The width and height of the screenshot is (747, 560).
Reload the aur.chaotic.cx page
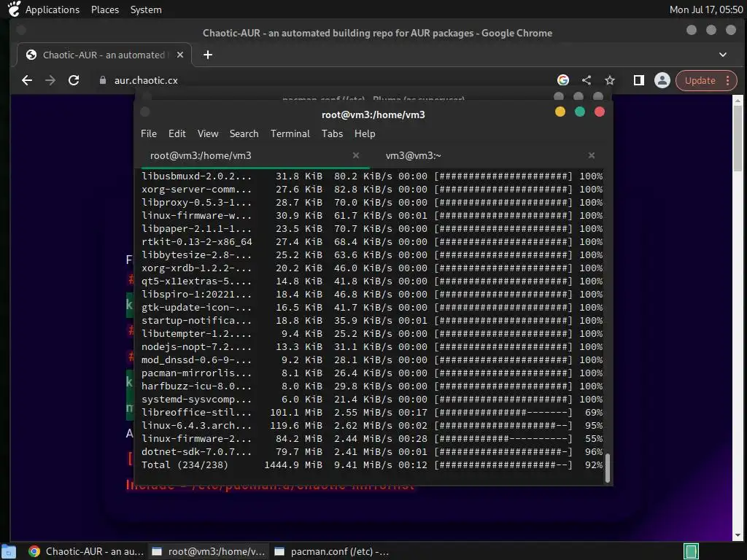click(74, 80)
